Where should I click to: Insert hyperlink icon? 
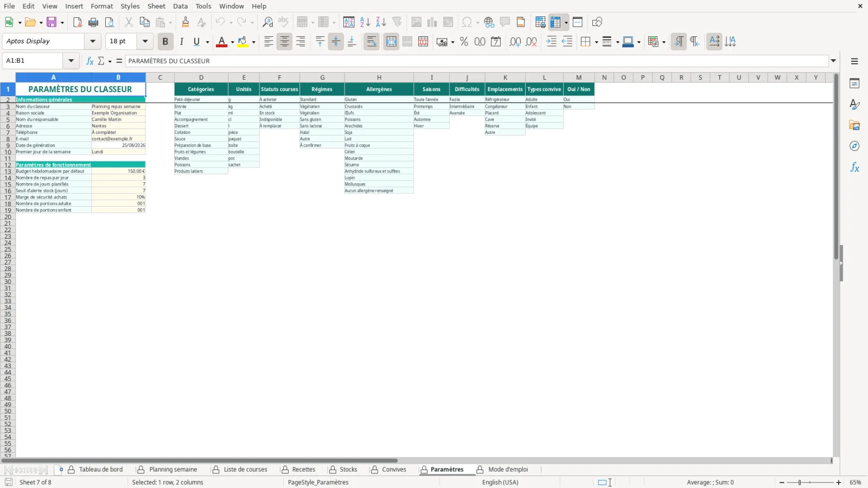pyautogui.click(x=489, y=22)
